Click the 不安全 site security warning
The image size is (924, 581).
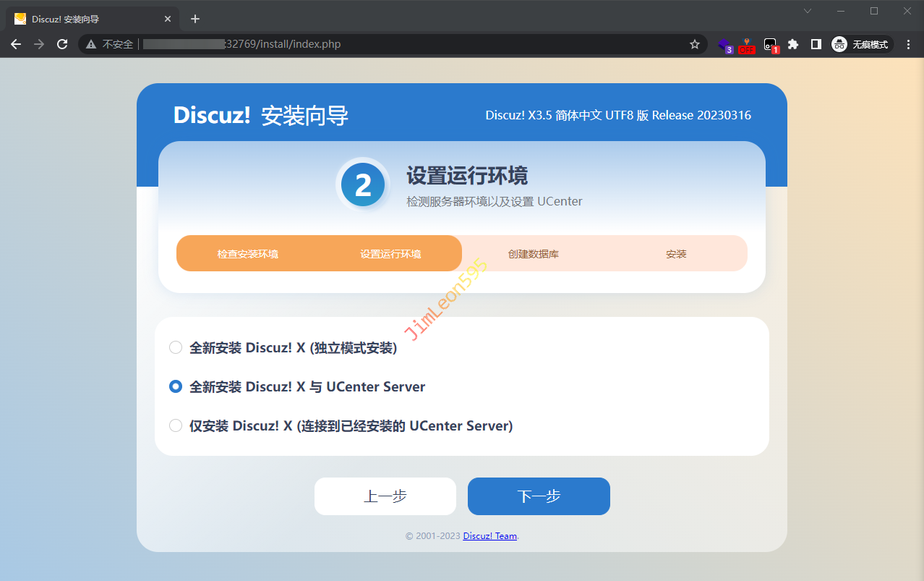click(x=110, y=44)
